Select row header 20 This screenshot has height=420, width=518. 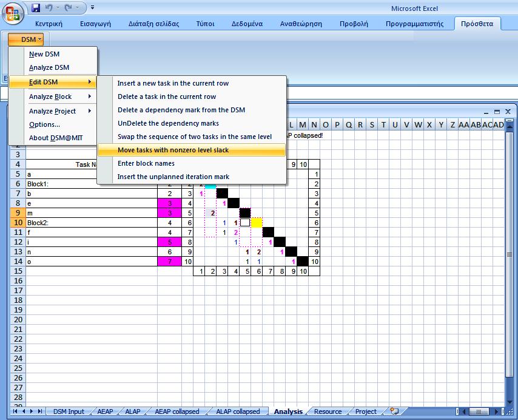(x=18, y=319)
